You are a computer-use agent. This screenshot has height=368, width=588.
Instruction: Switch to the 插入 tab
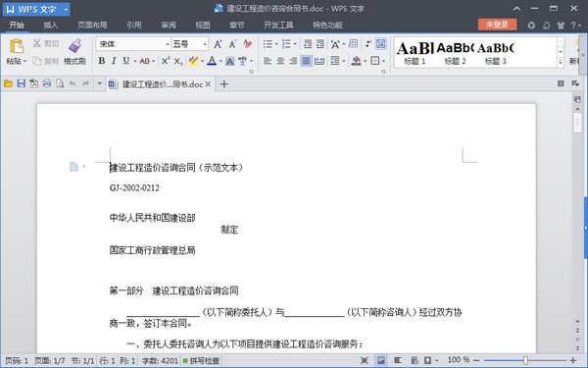51,26
